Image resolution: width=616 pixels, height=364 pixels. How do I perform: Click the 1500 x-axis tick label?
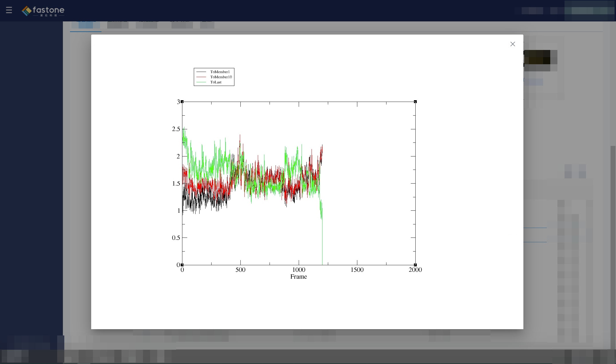click(x=357, y=270)
